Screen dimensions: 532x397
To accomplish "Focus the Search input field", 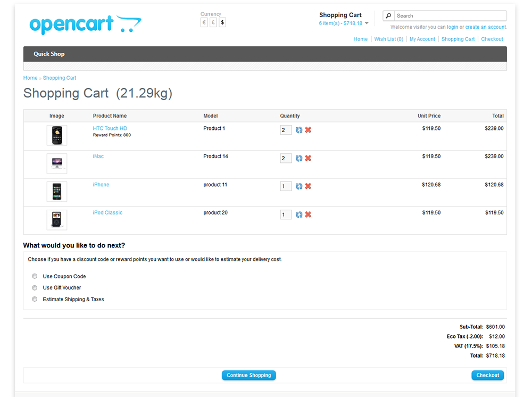I will pos(450,15).
